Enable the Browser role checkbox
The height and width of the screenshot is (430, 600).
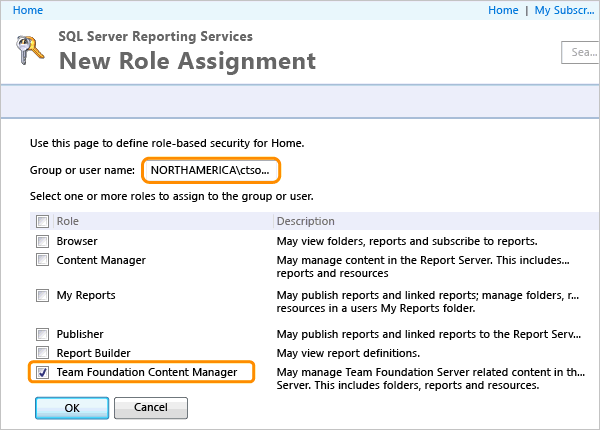pyautogui.click(x=43, y=241)
